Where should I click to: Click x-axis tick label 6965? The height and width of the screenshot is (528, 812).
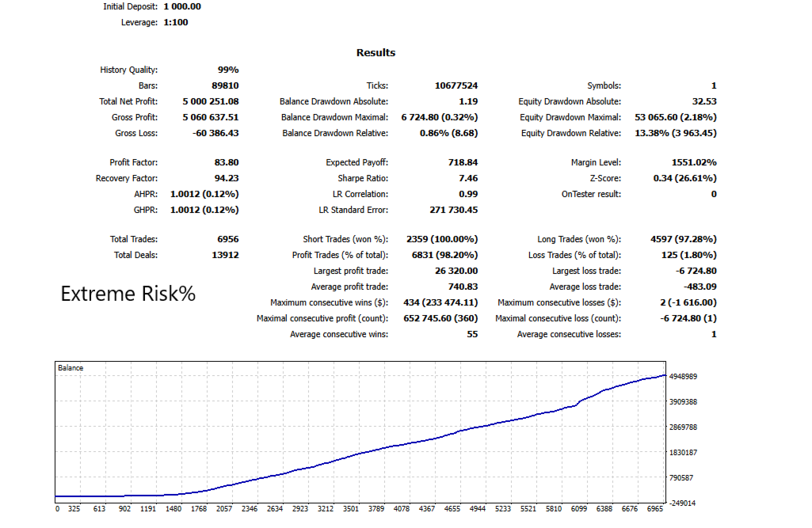[655, 509]
